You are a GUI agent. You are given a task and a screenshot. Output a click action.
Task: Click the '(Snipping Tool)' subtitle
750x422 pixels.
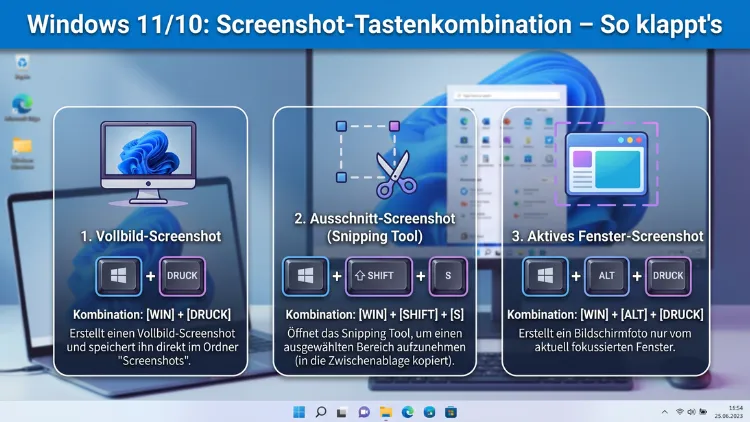click(x=375, y=236)
